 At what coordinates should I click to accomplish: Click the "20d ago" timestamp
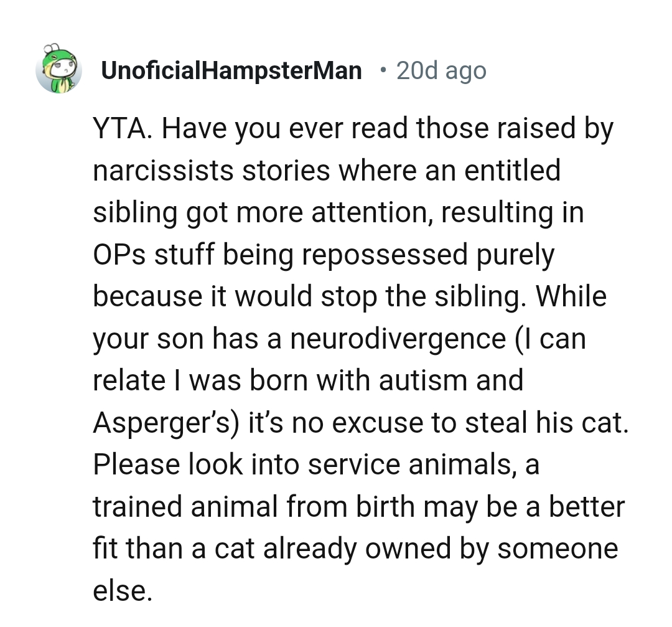[x=441, y=71]
